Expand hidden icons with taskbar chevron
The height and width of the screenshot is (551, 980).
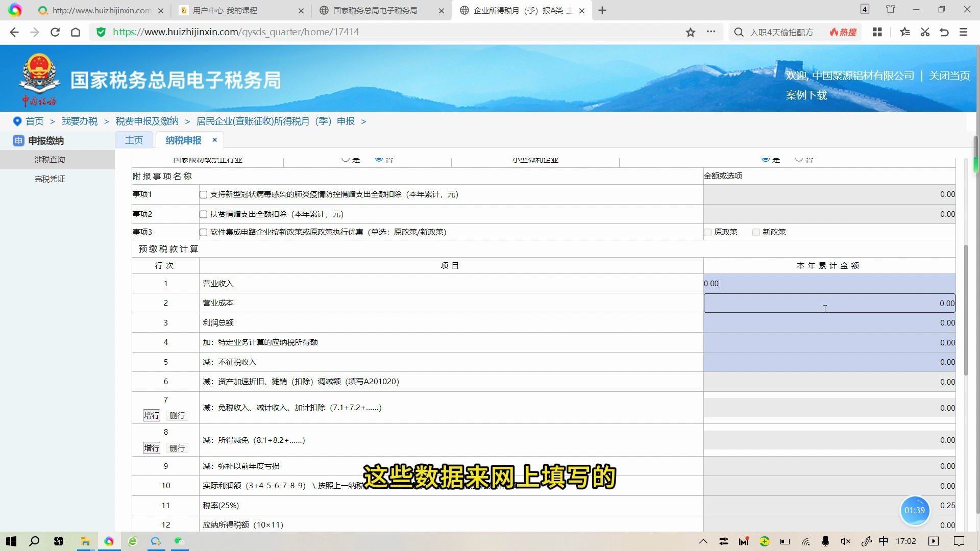click(x=703, y=541)
